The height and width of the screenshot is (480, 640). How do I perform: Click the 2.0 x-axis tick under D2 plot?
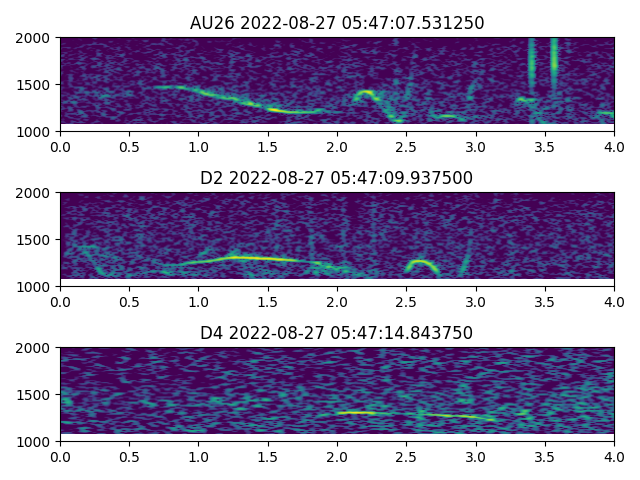[x=337, y=301]
